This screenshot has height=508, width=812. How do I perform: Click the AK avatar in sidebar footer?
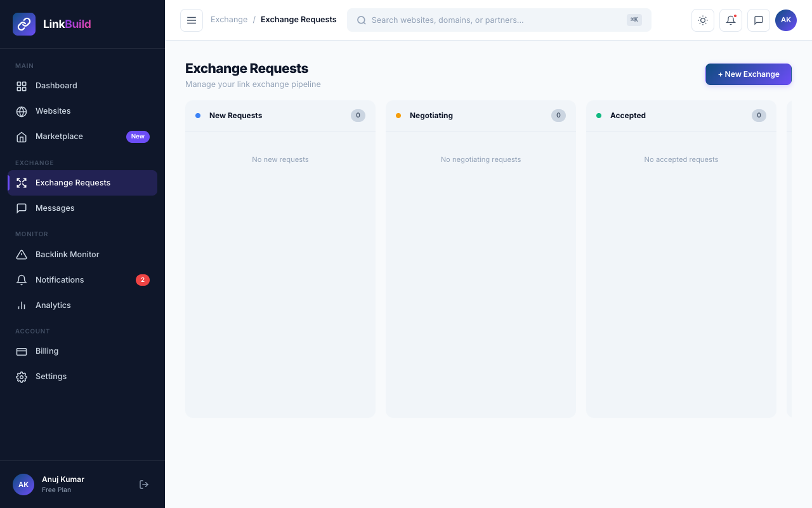coord(23,485)
